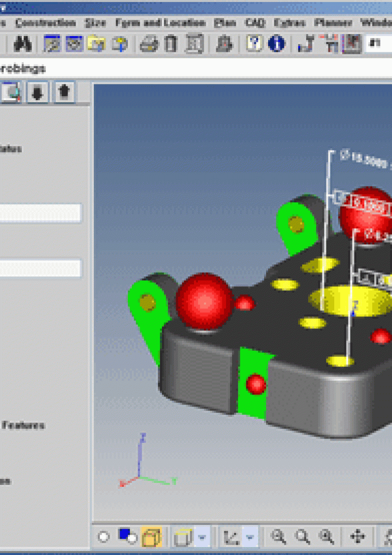Click the binoculars search icon
Viewport: 392px width, 555px height.
coord(23,44)
